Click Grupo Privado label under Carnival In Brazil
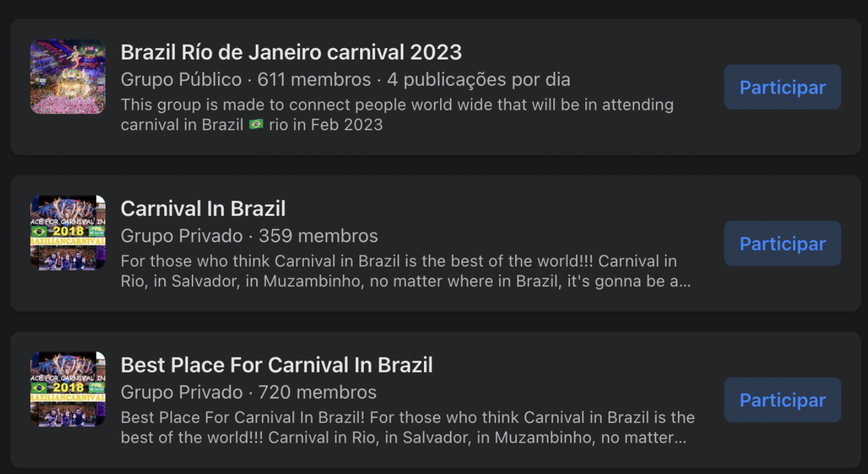 tap(182, 236)
